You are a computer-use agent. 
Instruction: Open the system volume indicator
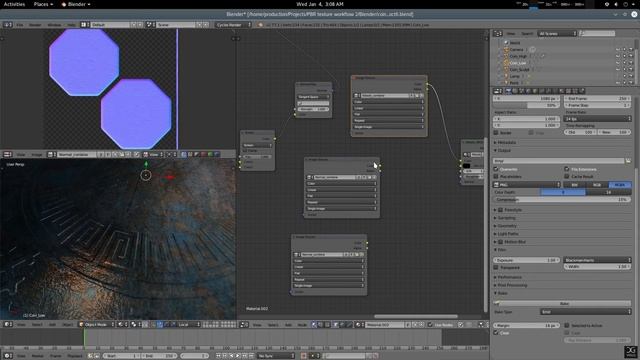(616, 4)
